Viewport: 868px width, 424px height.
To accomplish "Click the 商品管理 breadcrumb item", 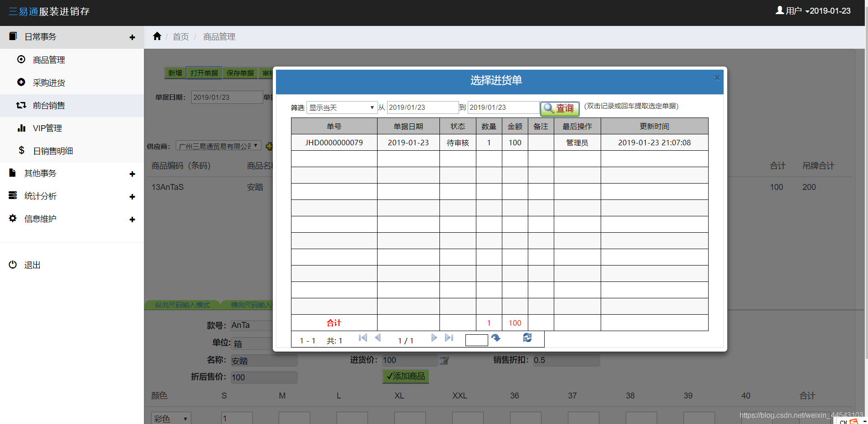I will (219, 37).
